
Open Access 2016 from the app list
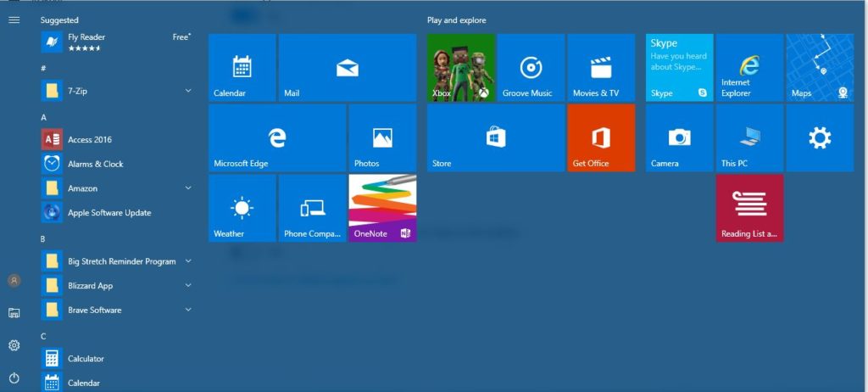[x=116, y=140]
